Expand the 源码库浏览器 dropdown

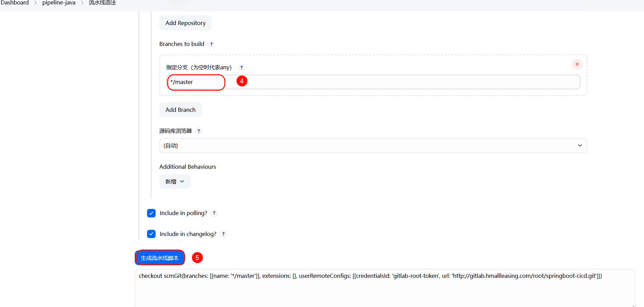373,146
